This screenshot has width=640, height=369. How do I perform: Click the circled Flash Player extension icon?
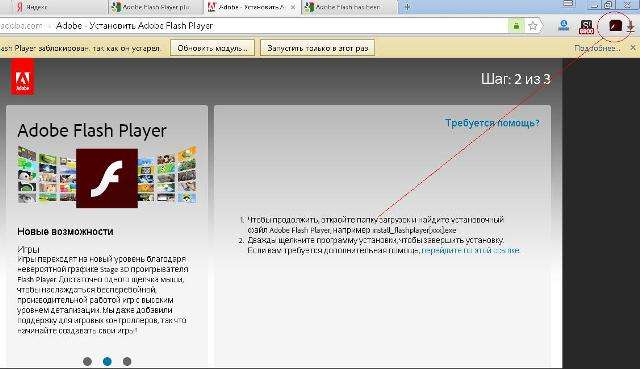615,26
